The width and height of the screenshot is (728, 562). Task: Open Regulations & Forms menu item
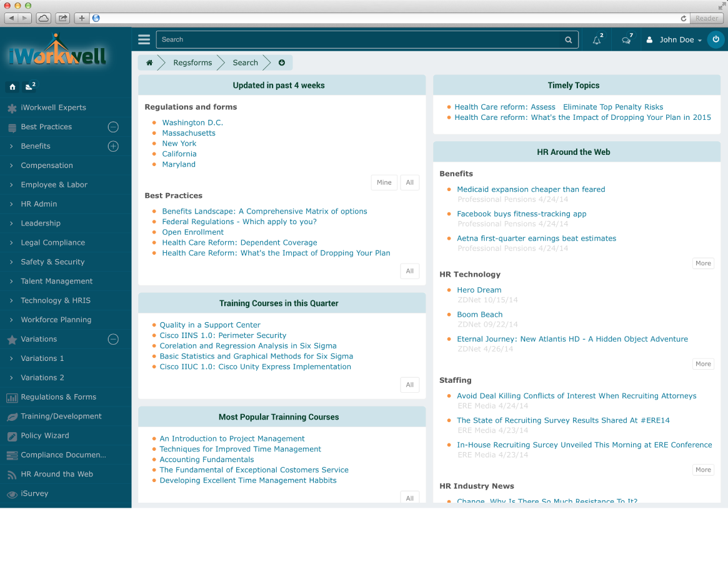[x=58, y=397]
